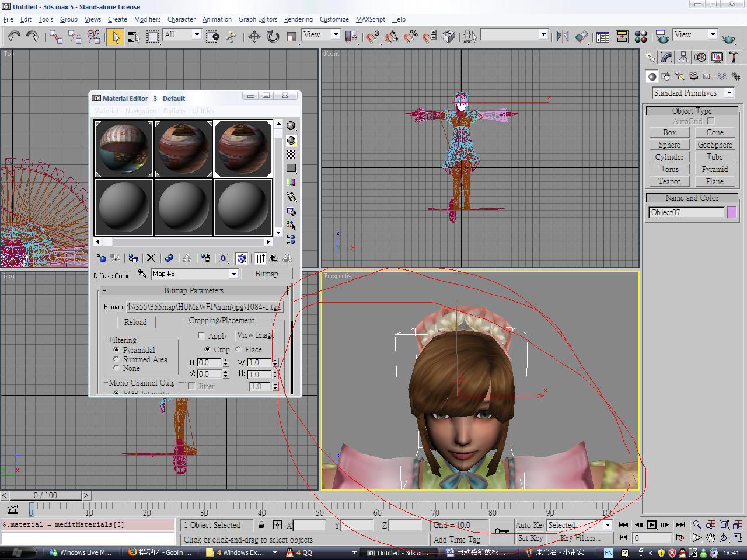Open the Render Scene teapot icon
The image size is (747, 560).
(662, 37)
